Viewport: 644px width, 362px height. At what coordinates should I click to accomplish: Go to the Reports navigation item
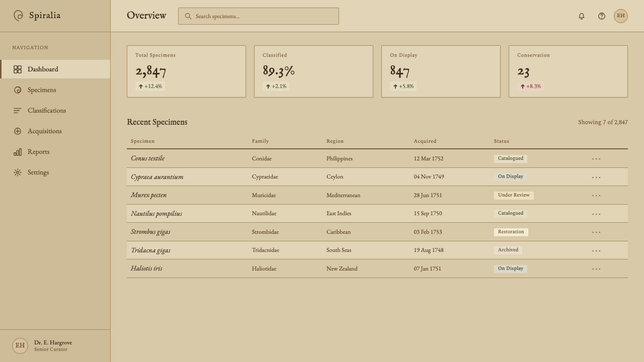pyautogui.click(x=55, y=152)
